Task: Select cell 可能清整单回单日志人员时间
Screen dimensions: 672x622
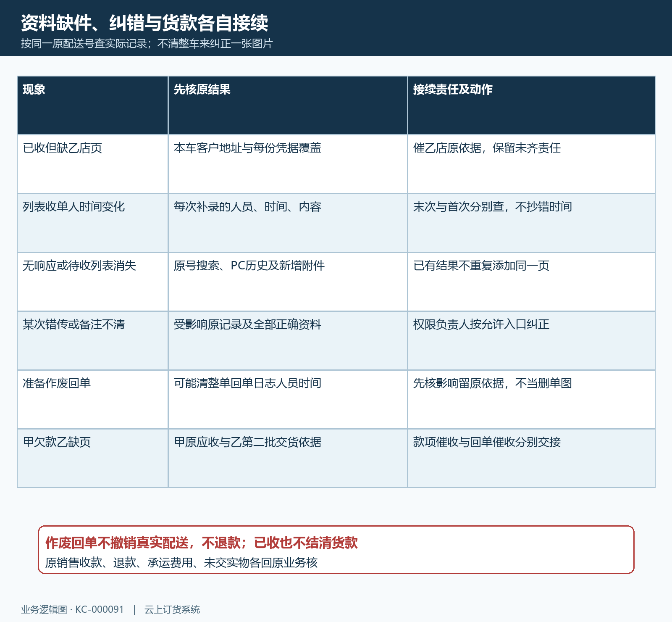Action: coord(288,400)
